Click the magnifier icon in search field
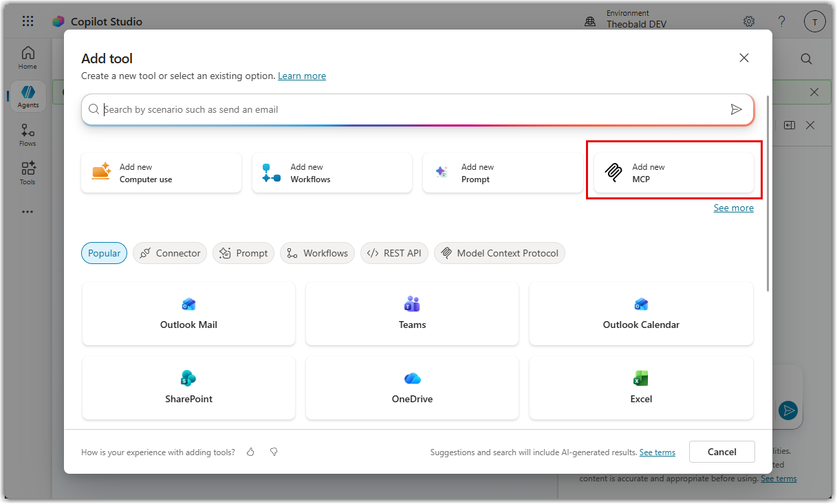The height and width of the screenshot is (504, 837). [94, 109]
